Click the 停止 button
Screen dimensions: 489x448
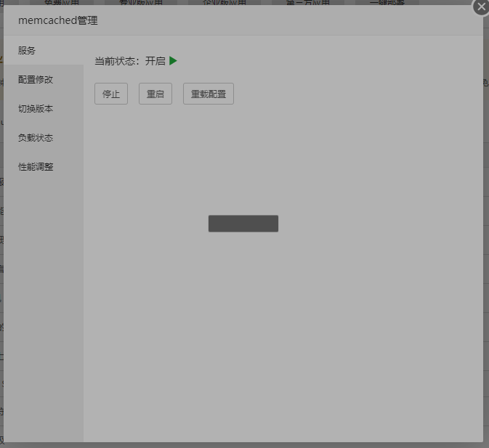pos(111,94)
